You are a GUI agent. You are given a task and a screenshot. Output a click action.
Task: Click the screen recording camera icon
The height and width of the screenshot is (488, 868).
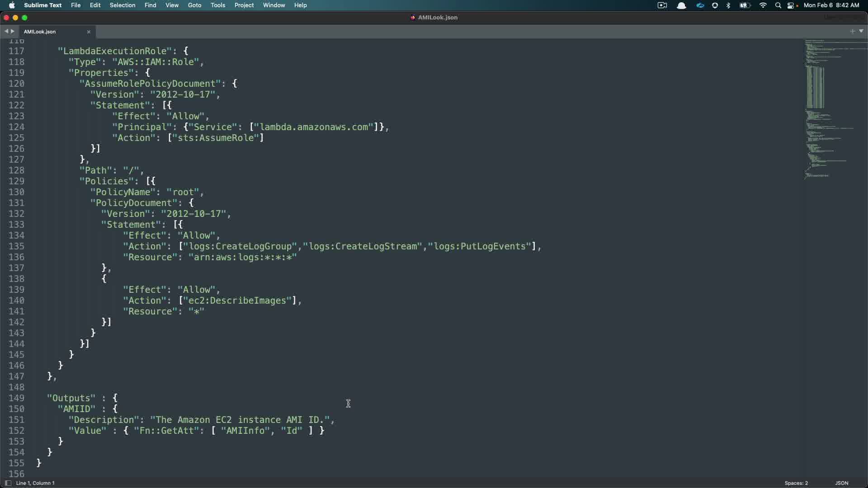pyautogui.click(x=662, y=5)
